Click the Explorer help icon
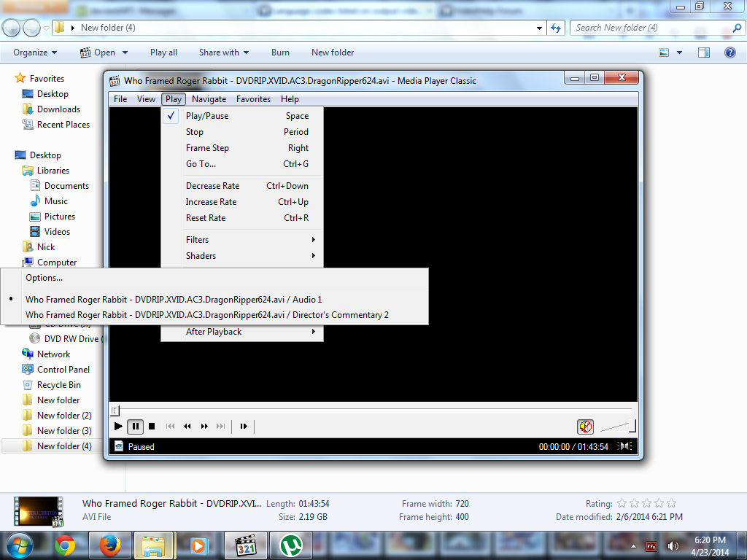Viewport: 747px width, 560px height. tap(729, 52)
